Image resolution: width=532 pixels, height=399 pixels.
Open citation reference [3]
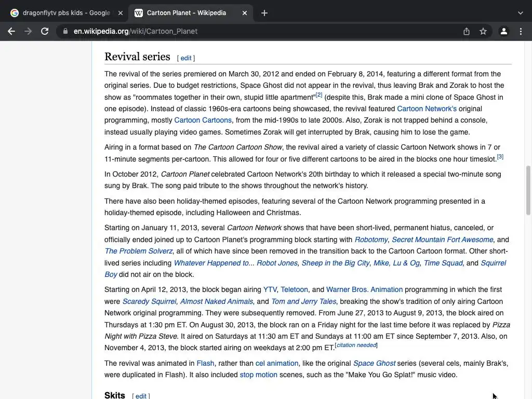500,157
